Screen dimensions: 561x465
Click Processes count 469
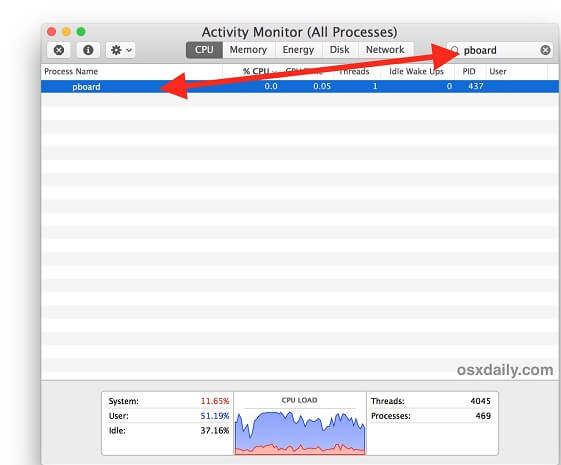483,416
